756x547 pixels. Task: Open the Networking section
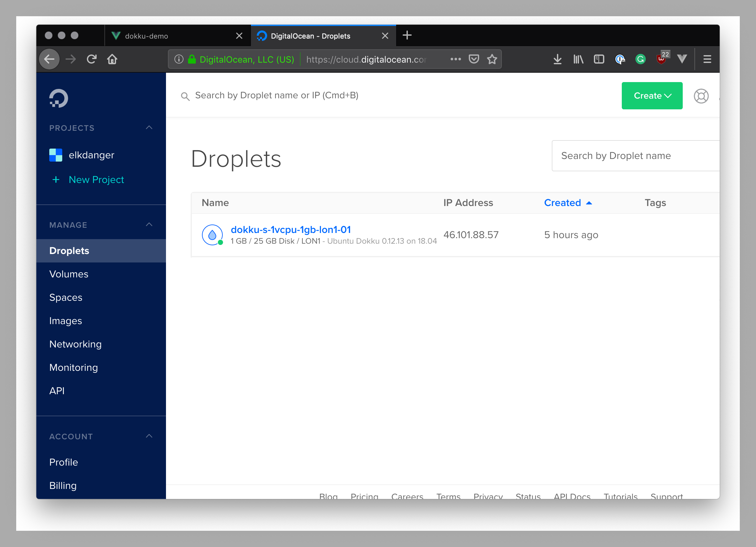point(75,344)
